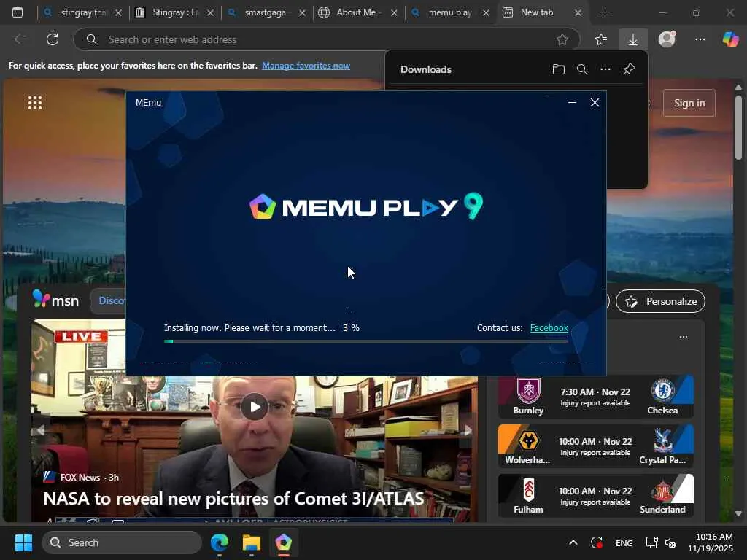Go to previous news slide arrow
Image resolution: width=747 pixels, height=560 pixels.
[41, 430]
